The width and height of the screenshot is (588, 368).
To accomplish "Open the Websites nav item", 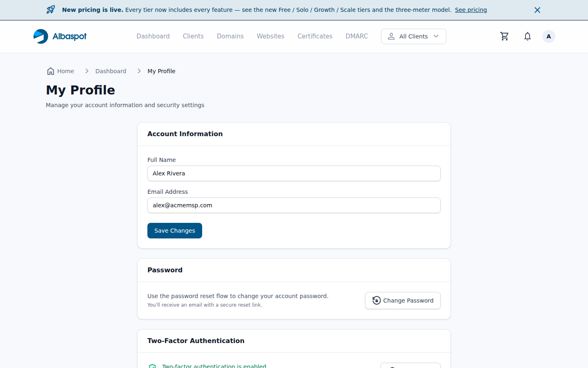I will pyautogui.click(x=270, y=36).
